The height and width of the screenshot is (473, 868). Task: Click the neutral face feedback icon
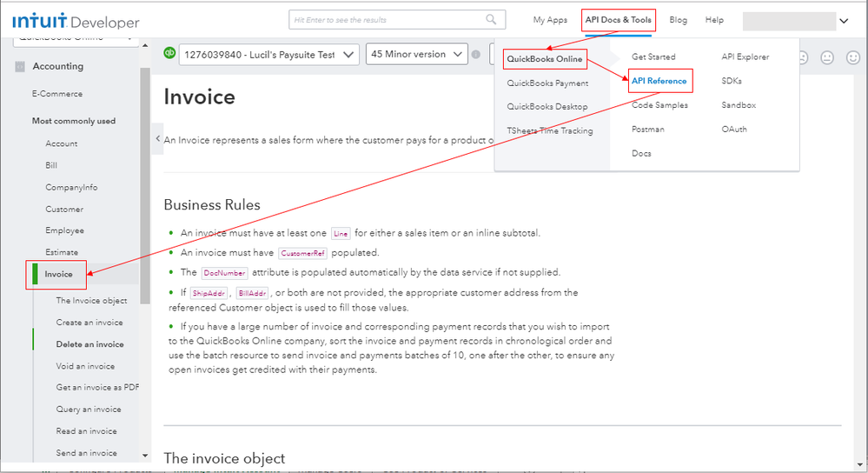tap(827, 57)
